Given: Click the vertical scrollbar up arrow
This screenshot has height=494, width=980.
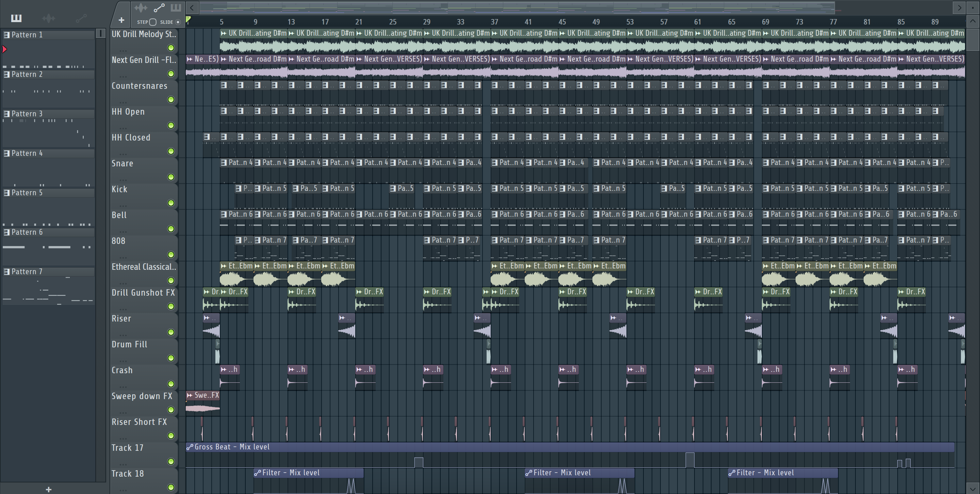Looking at the screenshot, I should coord(973,21).
